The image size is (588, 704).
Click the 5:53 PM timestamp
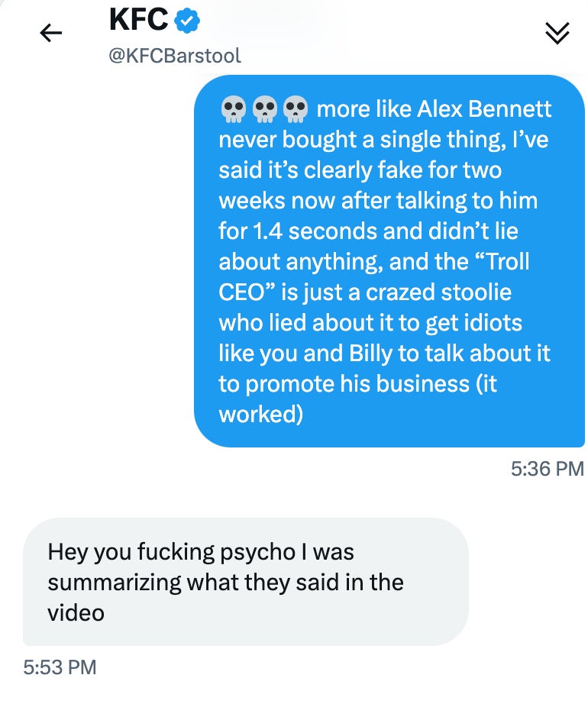pos(60,667)
